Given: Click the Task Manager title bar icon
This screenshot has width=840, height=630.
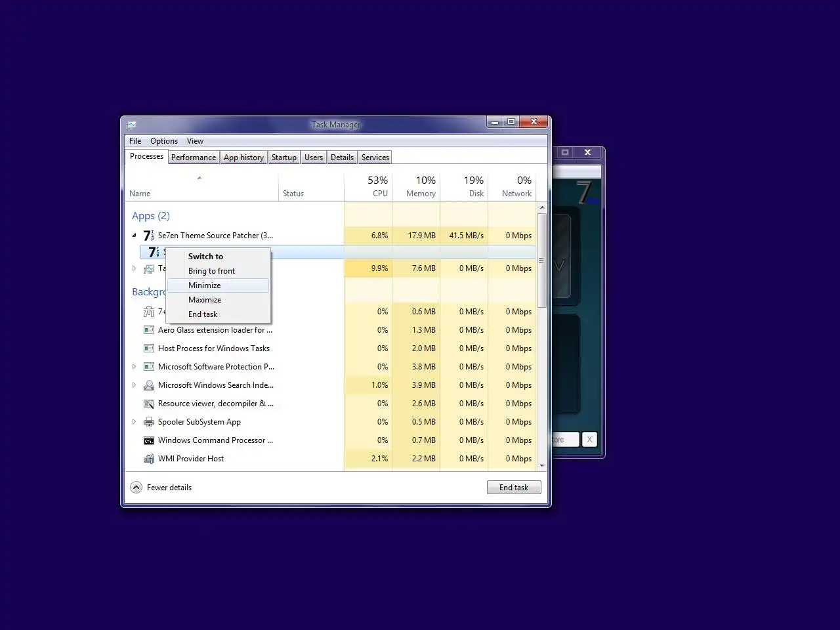Looking at the screenshot, I should pyautogui.click(x=131, y=124).
